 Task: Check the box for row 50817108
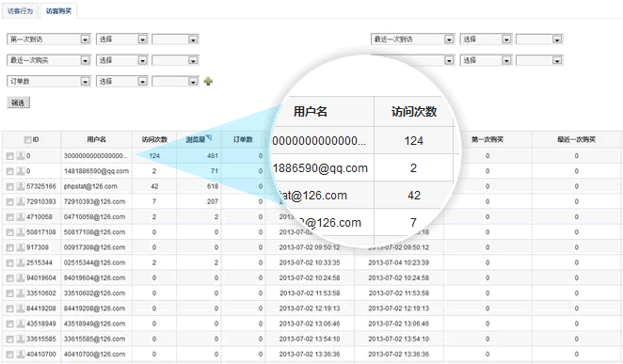point(10,232)
